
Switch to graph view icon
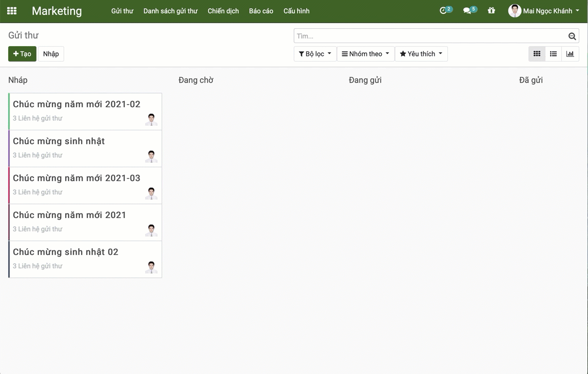[x=570, y=54]
